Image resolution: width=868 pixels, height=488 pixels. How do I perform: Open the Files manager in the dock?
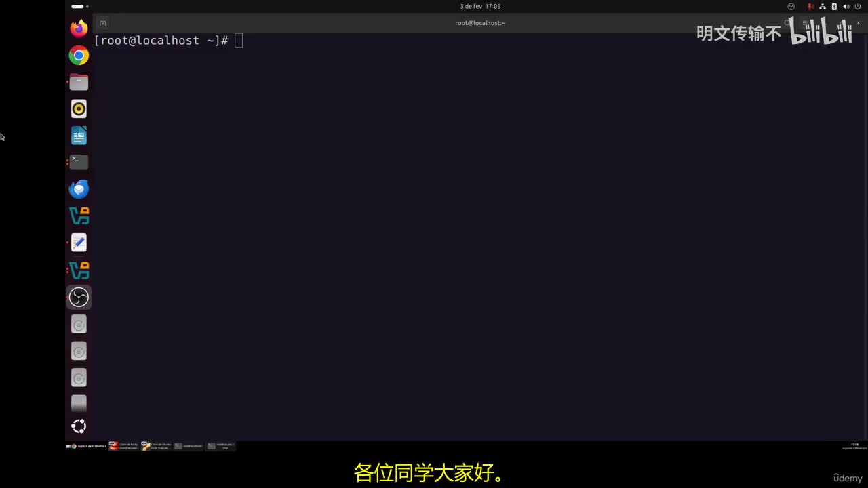coord(79,82)
